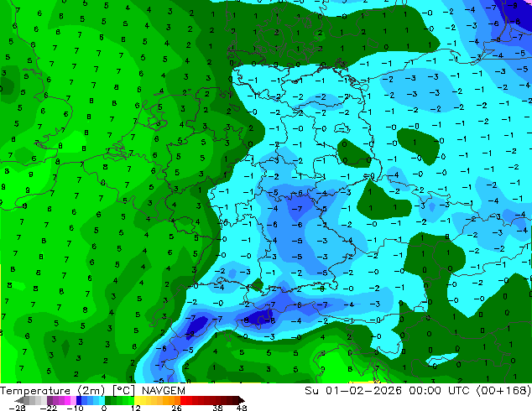The width and height of the screenshot is (532, 411).
Task: Click the yellow legend swatch above 12
Action: click(x=137, y=400)
